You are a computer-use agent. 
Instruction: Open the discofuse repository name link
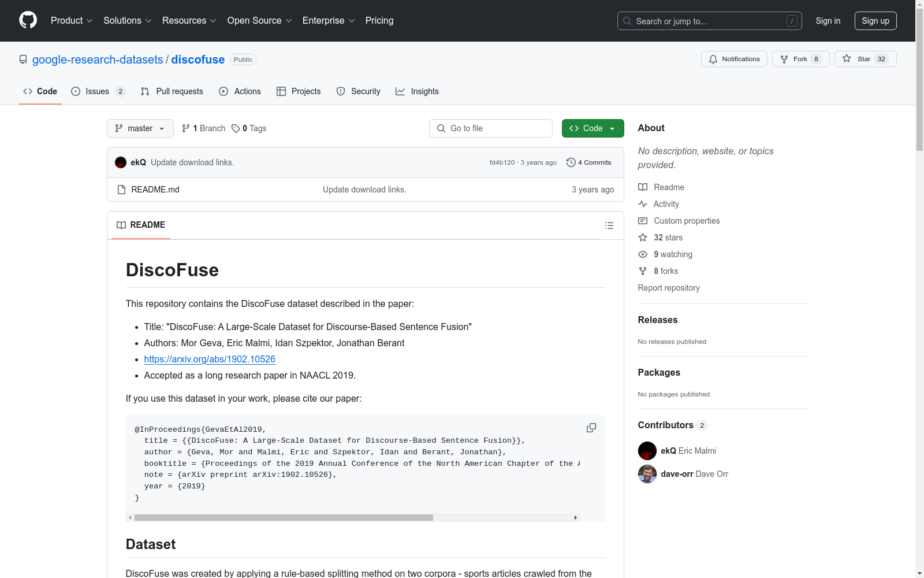click(198, 60)
